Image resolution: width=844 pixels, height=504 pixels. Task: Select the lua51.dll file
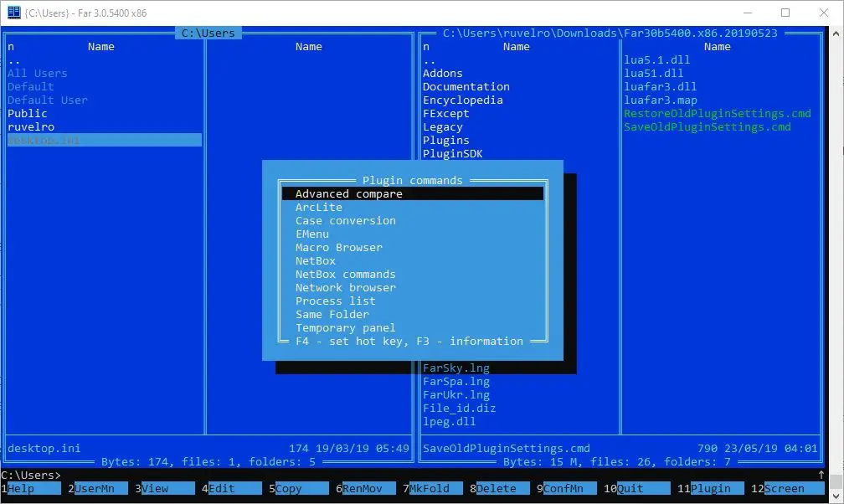click(x=653, y=73)
